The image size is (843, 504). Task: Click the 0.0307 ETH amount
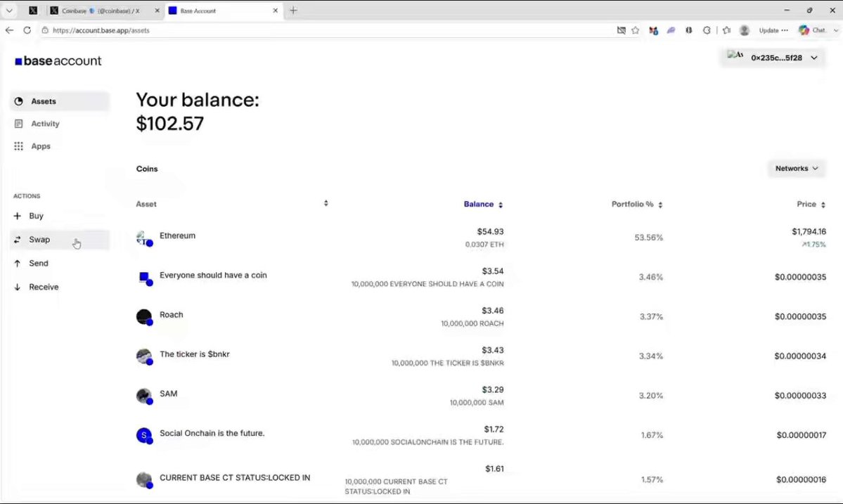[x=484, y=245]
